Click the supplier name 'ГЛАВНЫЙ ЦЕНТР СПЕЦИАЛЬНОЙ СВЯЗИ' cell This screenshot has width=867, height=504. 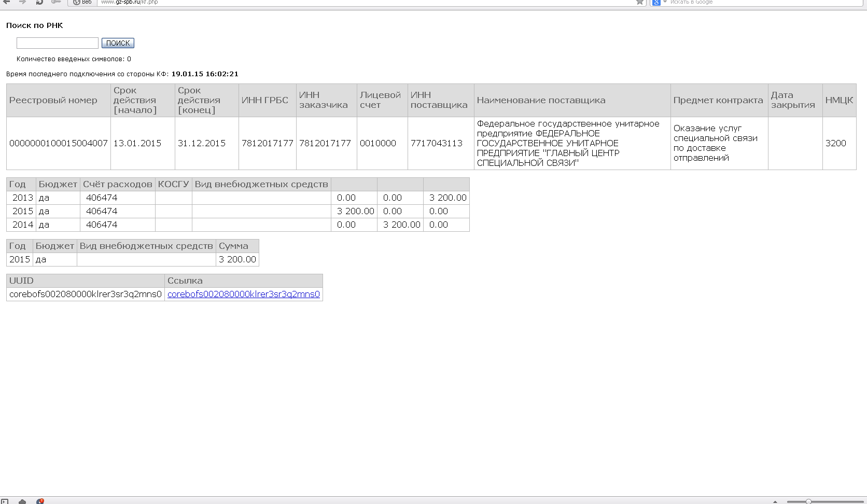[572, 143]
